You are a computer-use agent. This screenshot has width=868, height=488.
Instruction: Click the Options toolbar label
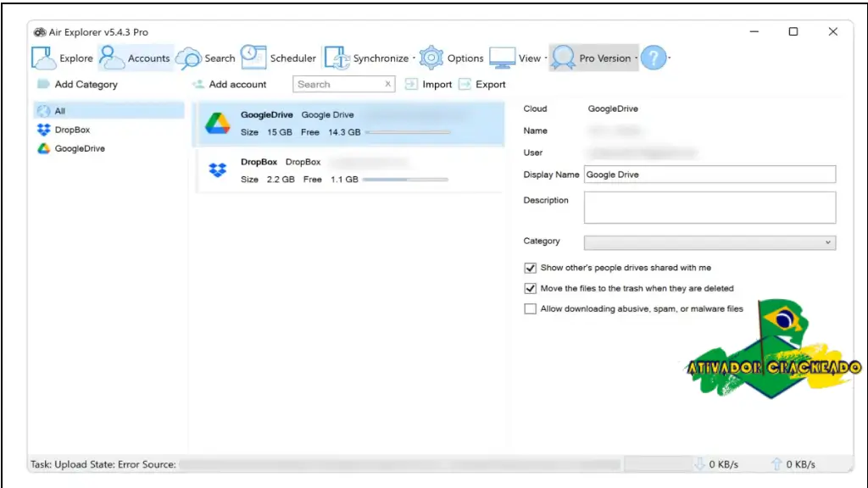pyautogui.click(x=465, y=58)
